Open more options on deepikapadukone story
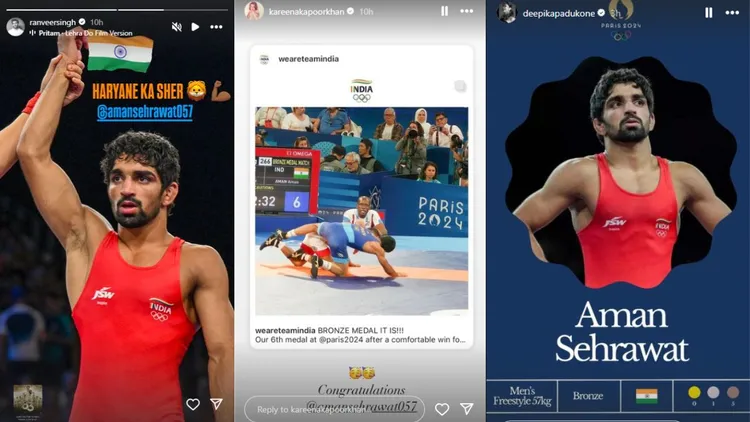The width and height of the screenshot is (750, 422). (x=732, y=13)
